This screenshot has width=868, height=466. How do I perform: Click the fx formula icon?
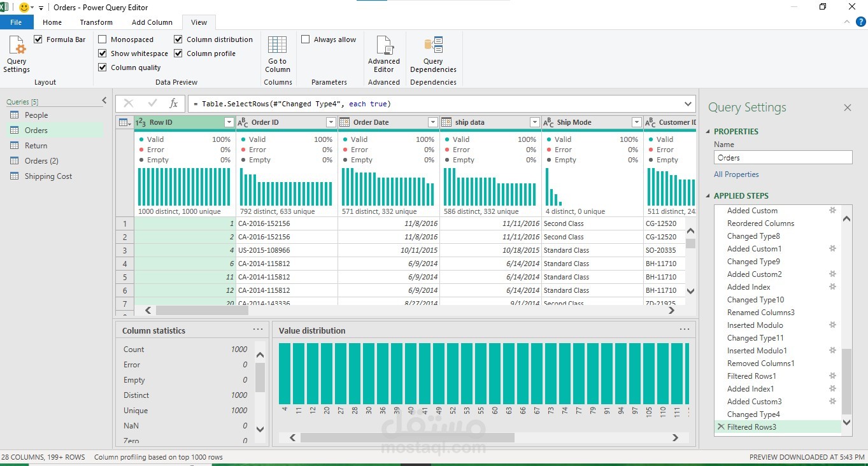pos(173,104)
